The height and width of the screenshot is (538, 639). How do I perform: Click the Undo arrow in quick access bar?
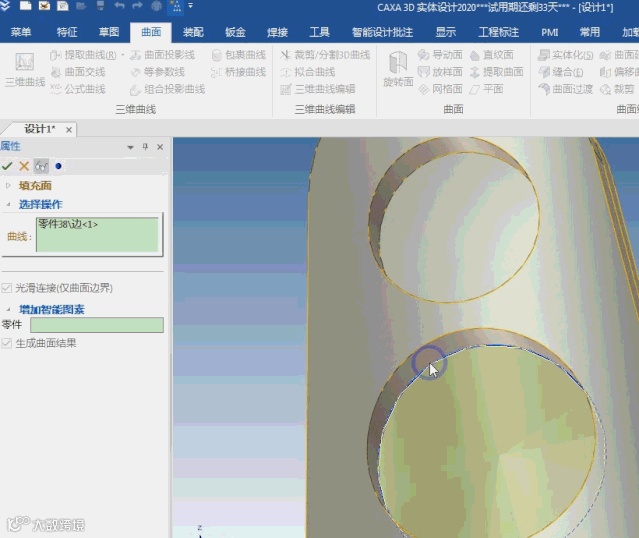pos(119,6)
